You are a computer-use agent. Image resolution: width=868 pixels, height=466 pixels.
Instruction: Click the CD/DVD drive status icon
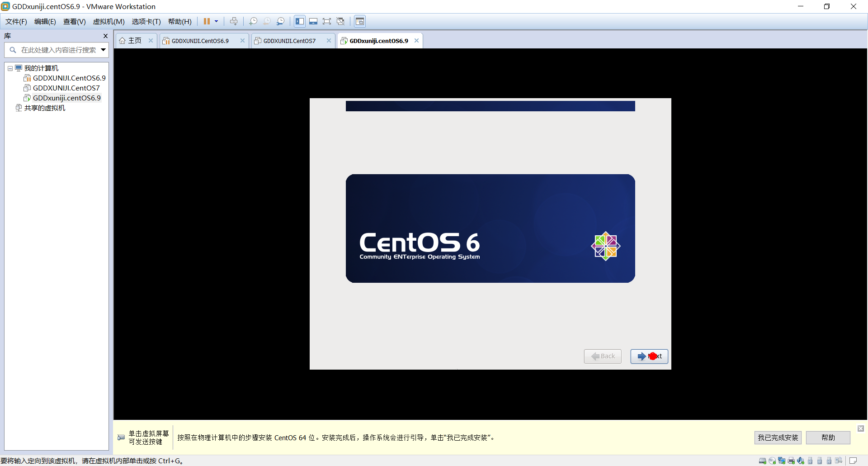[772, 461]
